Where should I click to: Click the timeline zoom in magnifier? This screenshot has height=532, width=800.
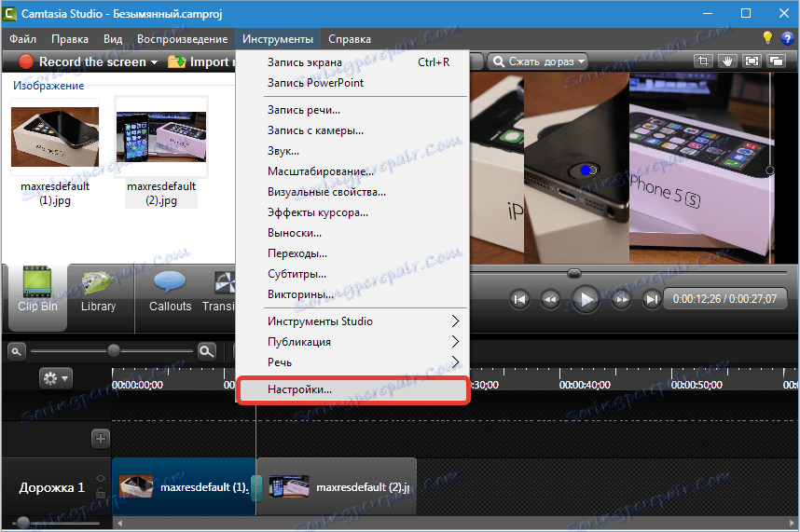[x=207, y=351]
